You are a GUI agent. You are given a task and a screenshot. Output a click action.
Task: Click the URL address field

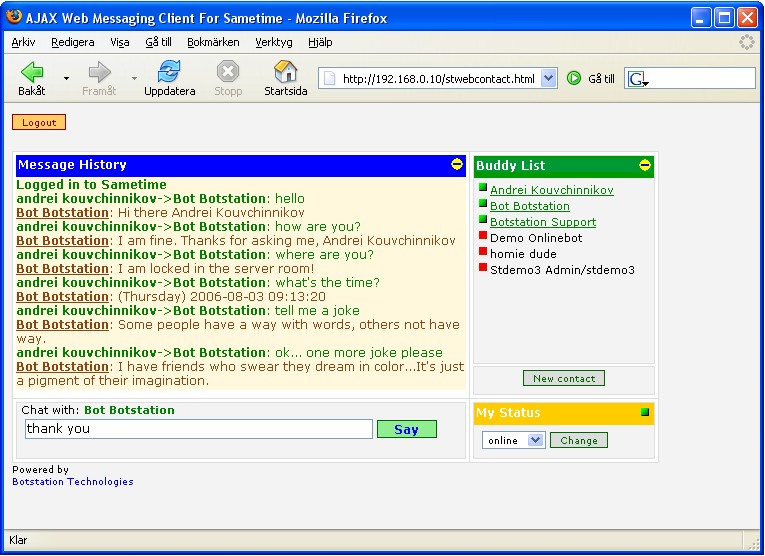coord(439,79)
